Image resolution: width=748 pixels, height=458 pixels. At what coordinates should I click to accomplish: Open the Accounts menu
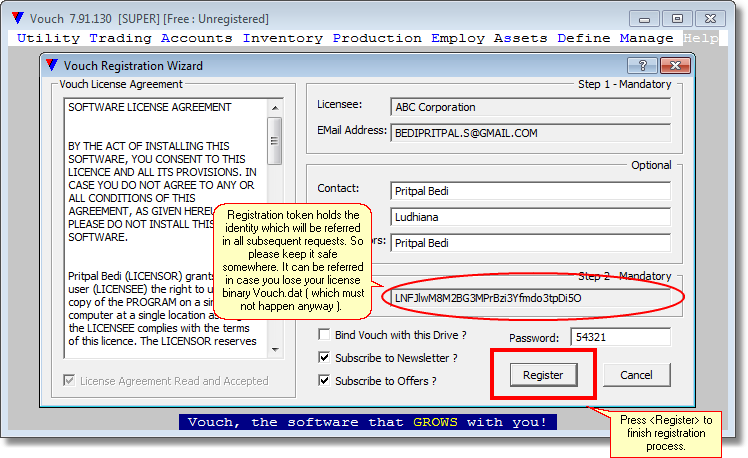197,38
